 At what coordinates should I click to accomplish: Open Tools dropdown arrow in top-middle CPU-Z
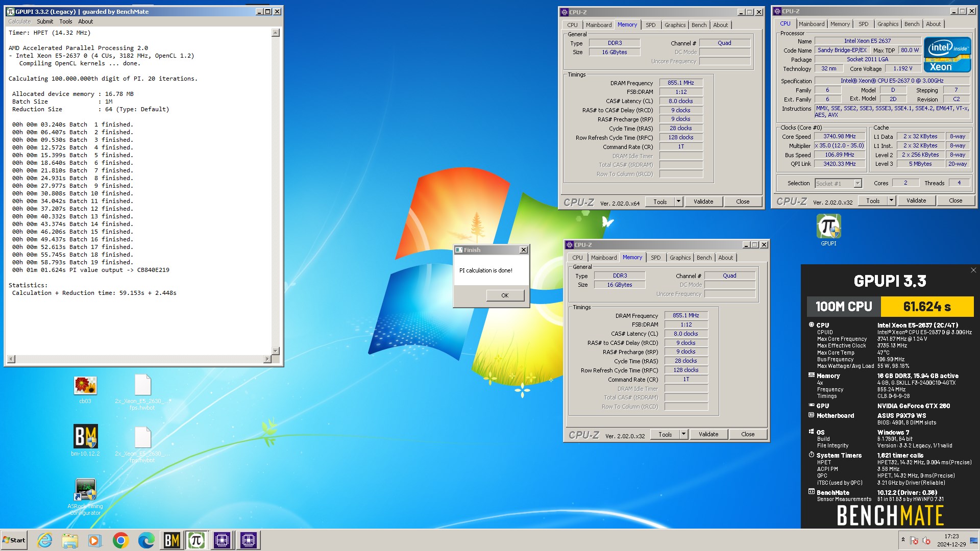[x=678, y=202]
